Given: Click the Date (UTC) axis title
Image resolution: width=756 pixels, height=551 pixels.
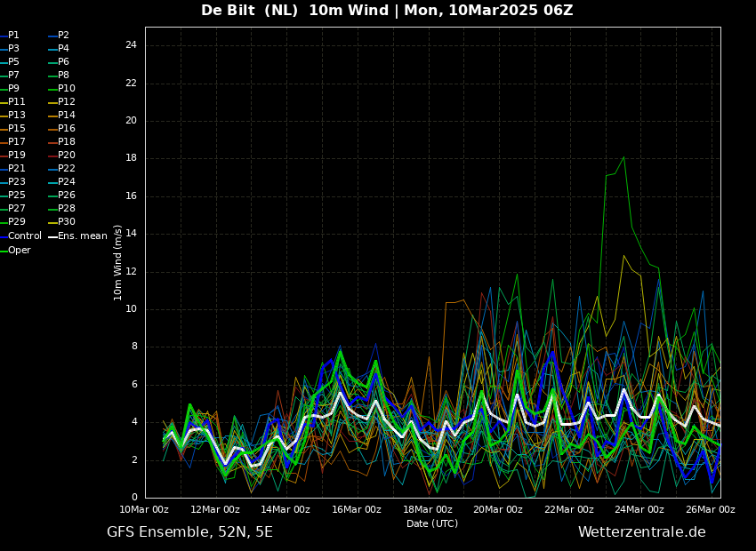Looking at the screenshot, I should 432,523.
